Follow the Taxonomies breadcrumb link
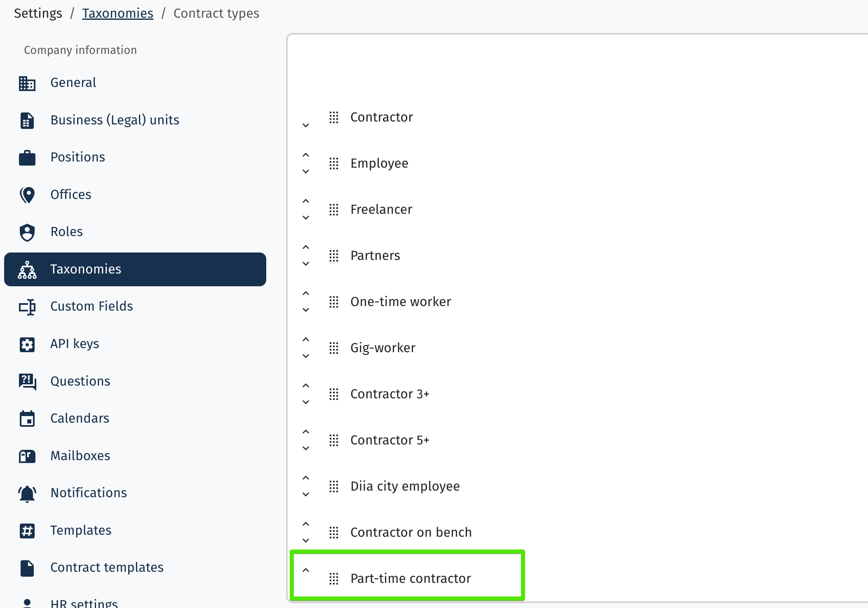This screenshot has height=608, width=868. tap(117, 13)
